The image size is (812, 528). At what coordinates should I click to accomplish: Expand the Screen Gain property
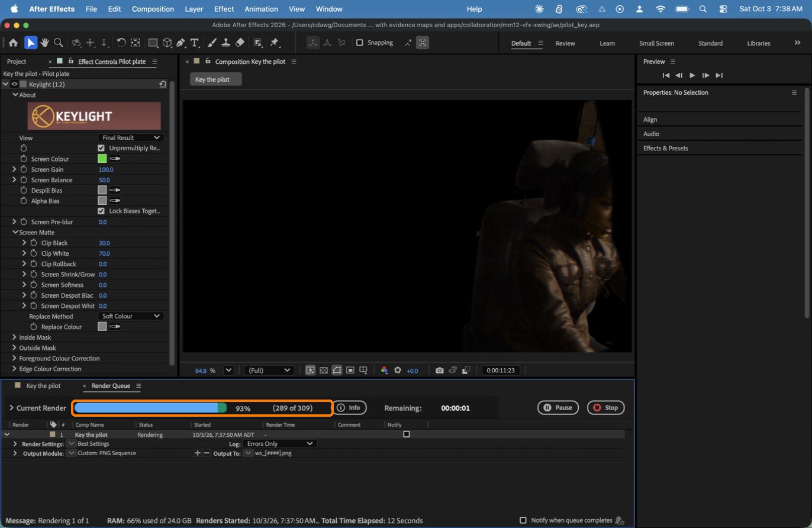14,169
